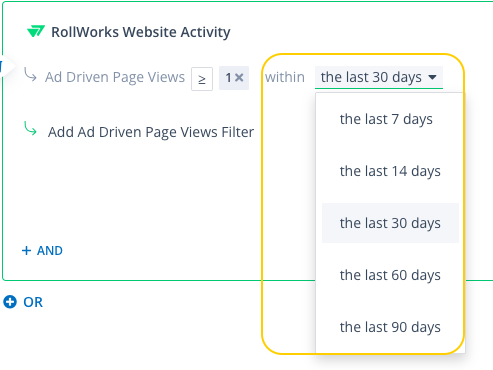The width and height of the screenshot is (493, 370).
Task: Click the Ad Driven Page Views label
Action: click(x=115, y=77)
